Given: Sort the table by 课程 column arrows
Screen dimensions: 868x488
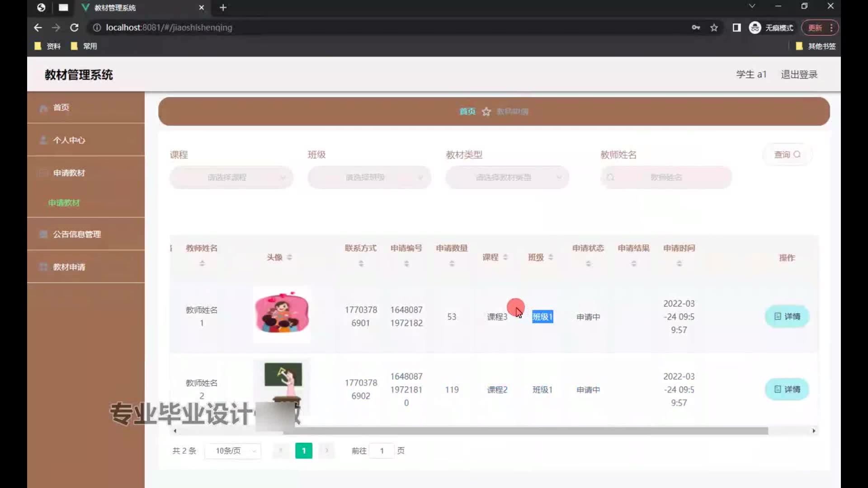Looking at the screenshot, I should 505,257.
